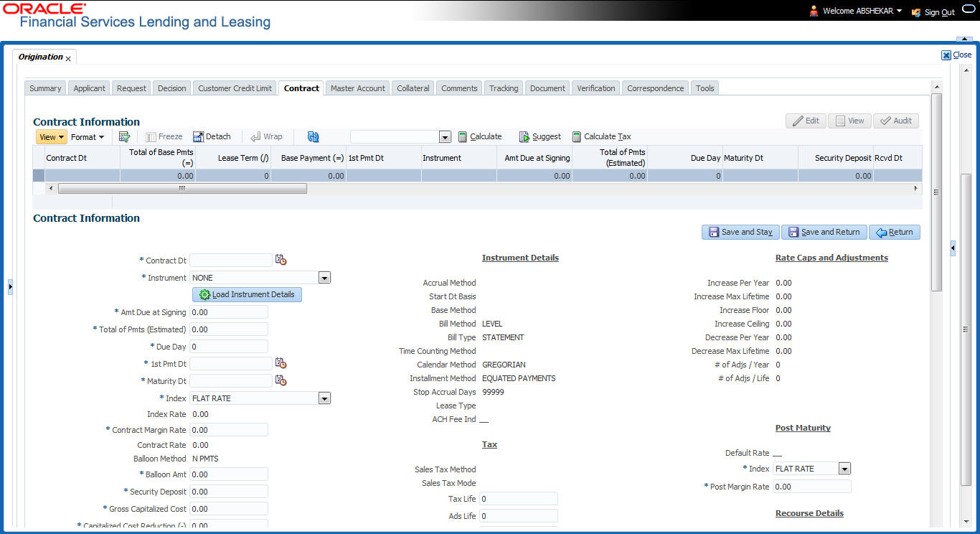This screenshot has height=534, width=980.
Task: Click the Query by Example icon
Action: [124, 136]
